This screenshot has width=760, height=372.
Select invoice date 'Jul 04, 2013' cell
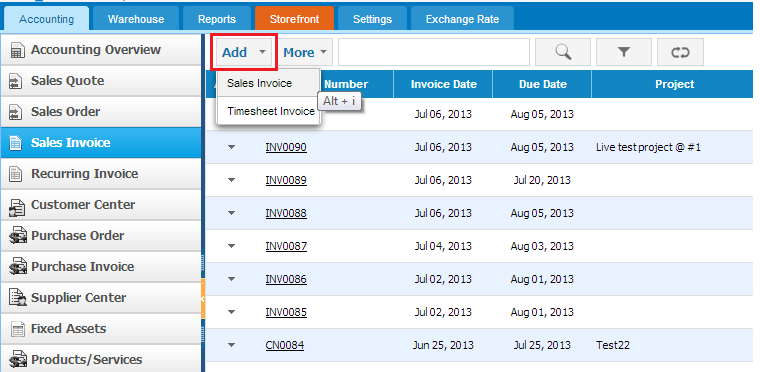443,246
